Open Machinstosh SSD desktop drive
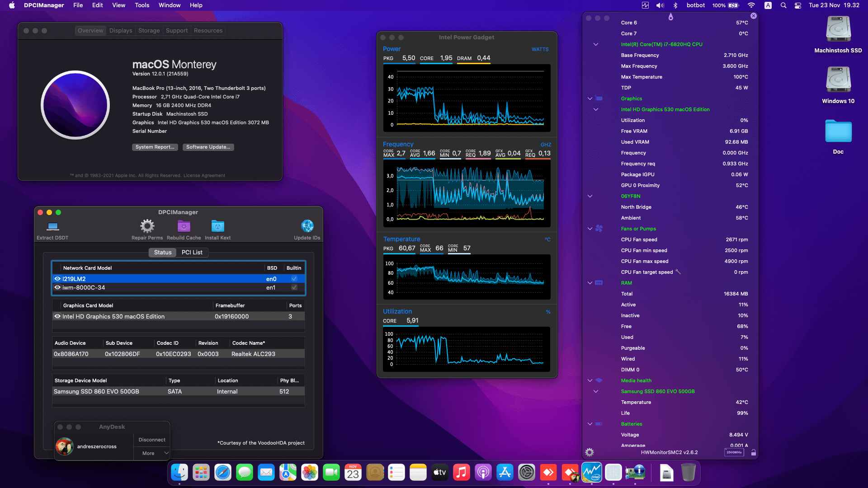Image resolution: width=868 pixels, height=488 pixels. pos(838,30)
